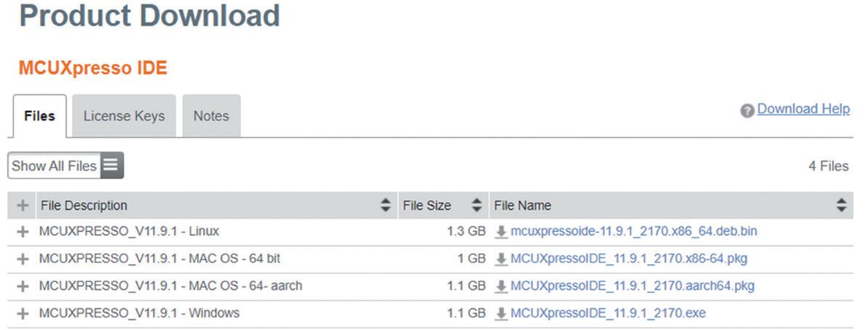Sort the table by File Description

(x=386, y=206)
